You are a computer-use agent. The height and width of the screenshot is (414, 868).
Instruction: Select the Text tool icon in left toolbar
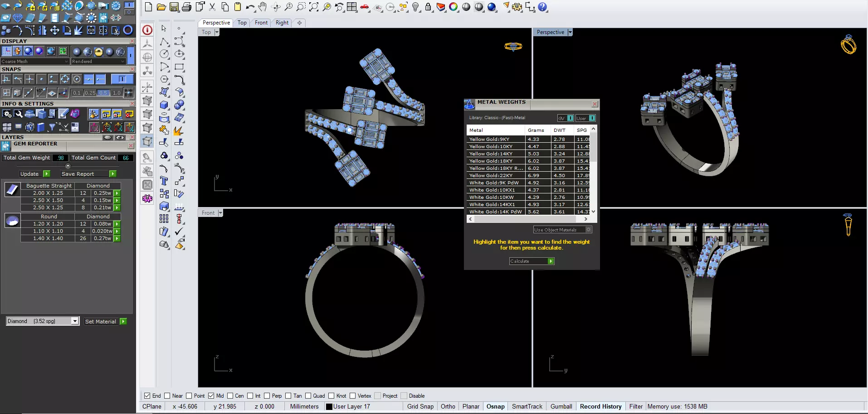click(x=164, y=181)
